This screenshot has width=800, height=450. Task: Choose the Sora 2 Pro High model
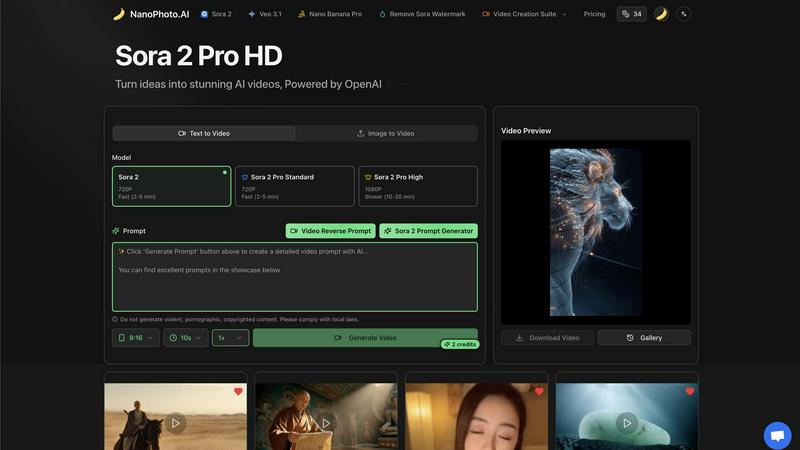[417, 186]
